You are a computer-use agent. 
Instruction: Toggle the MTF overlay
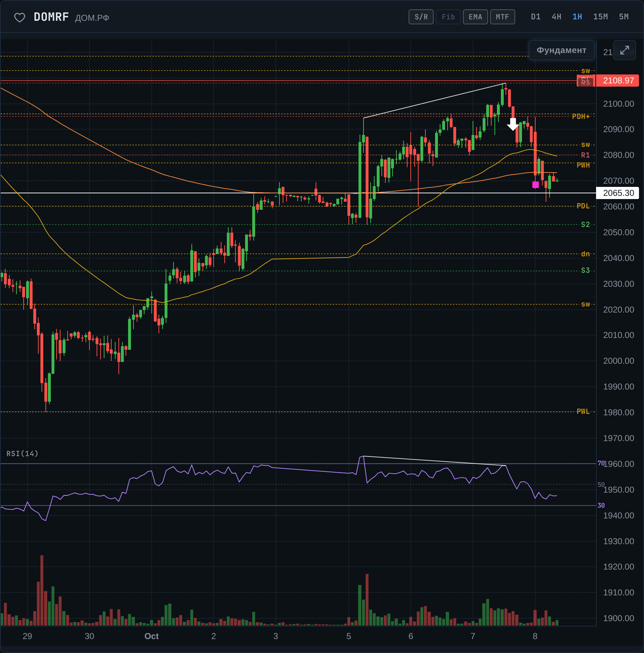[x=502, y=17]
